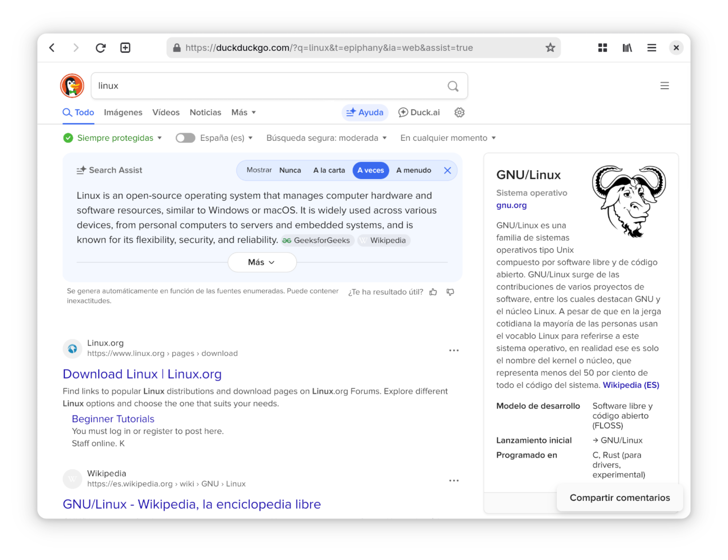This screenshot has width=728, height=560.
Task: Open a new tab
Action: pyautogui.click(x=125, y=48)
